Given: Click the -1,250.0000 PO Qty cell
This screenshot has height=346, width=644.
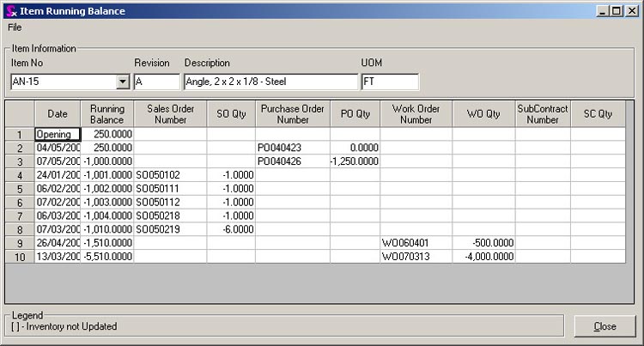Looking at the screenshot, I should point(355,161).
